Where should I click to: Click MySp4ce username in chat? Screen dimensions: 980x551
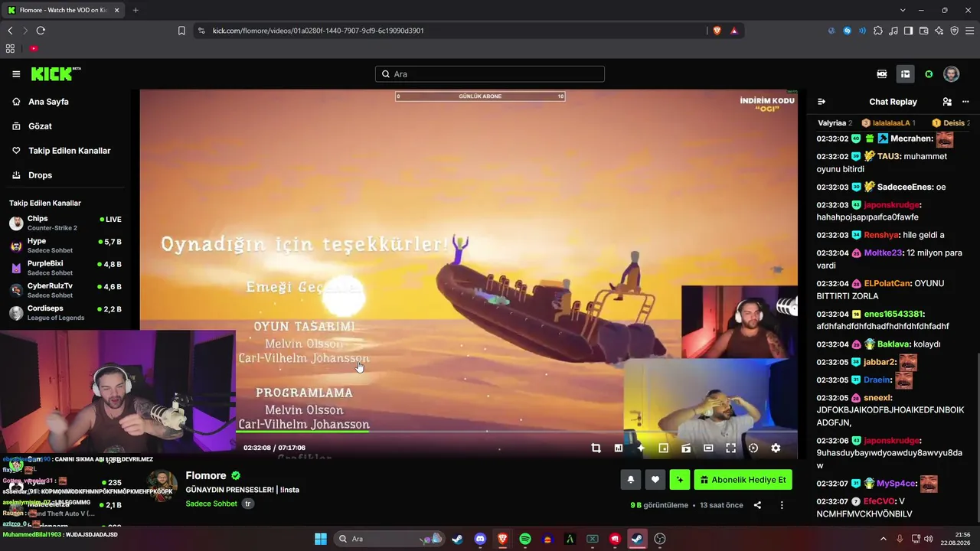(897, 484)
